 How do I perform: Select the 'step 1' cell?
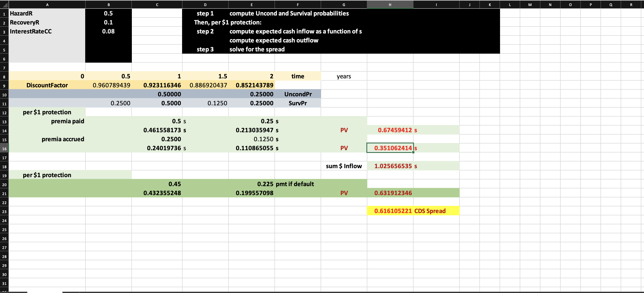click(x=205, y=13)
